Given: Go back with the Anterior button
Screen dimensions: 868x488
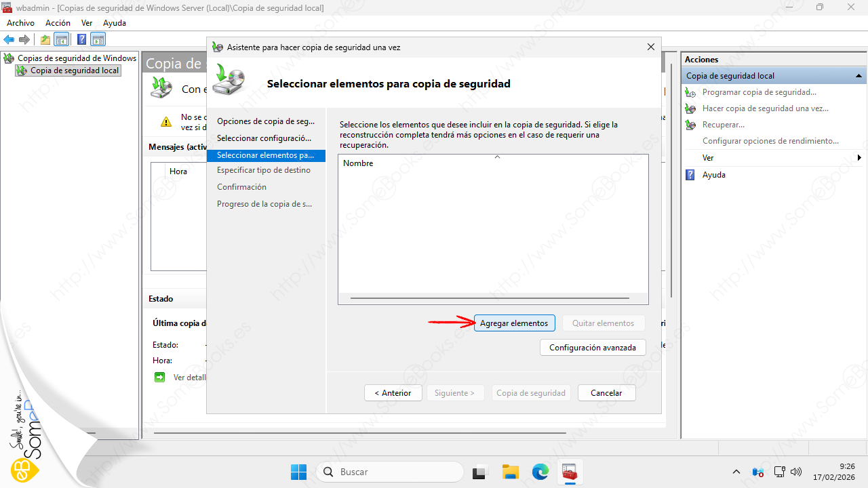Looking at the screenshot, I should coord(393,393).
